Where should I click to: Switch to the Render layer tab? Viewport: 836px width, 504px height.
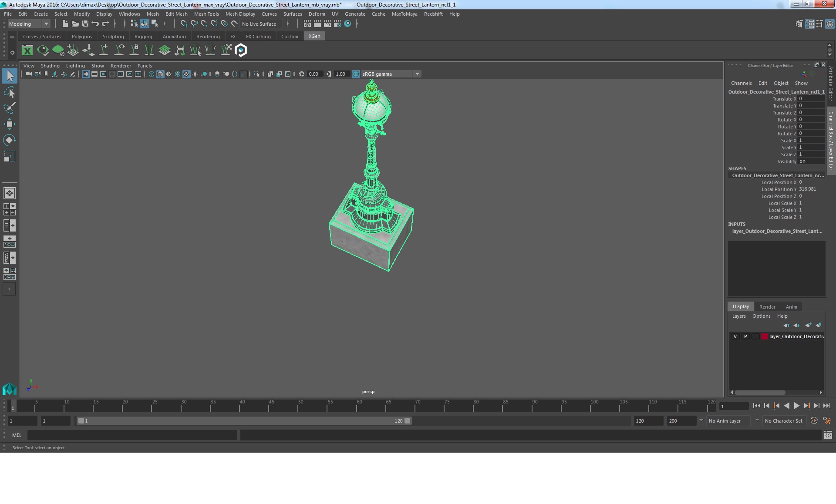click(x=767, y=307)
